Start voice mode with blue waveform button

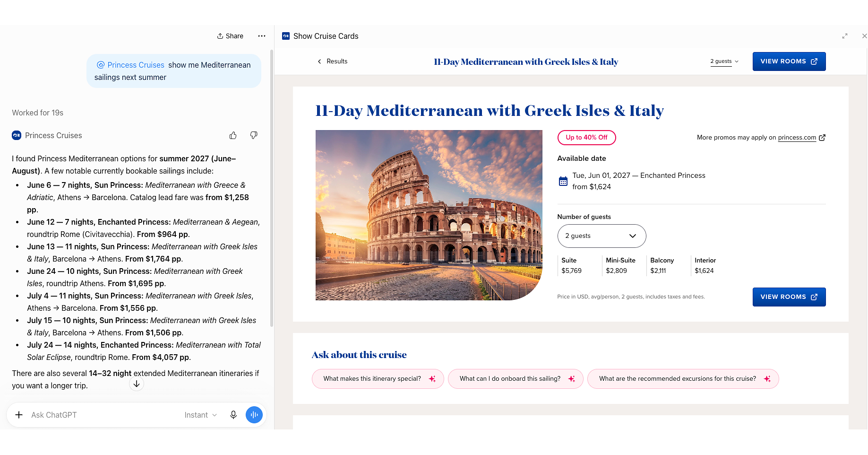coord(254,415)
